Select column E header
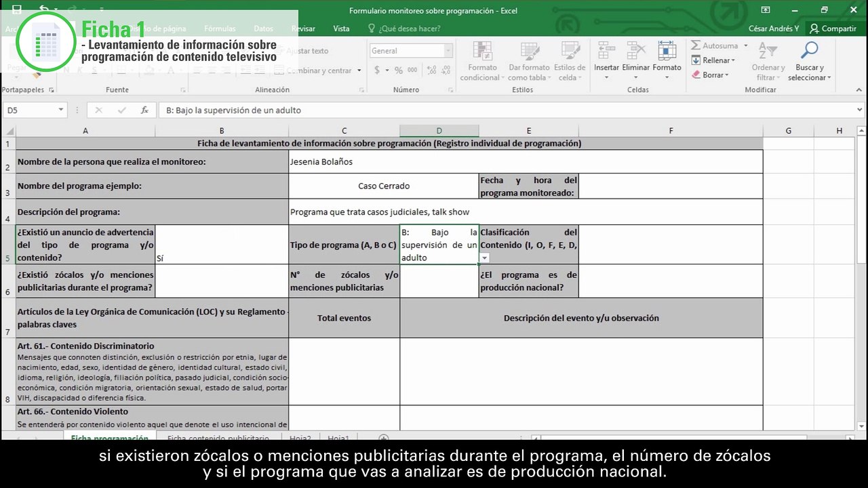Viewport: 868px width, 488px height. coord(529,131)
